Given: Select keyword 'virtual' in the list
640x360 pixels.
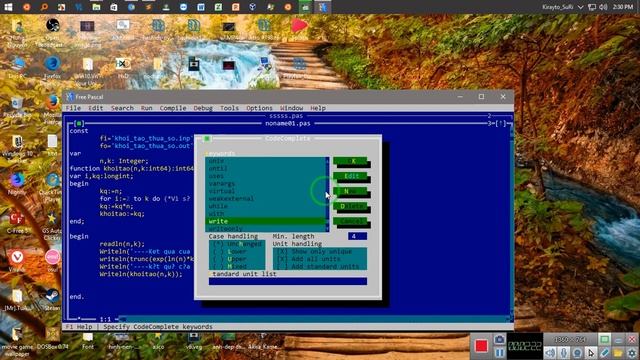Looking at the screenshot, I should [265, 191].
